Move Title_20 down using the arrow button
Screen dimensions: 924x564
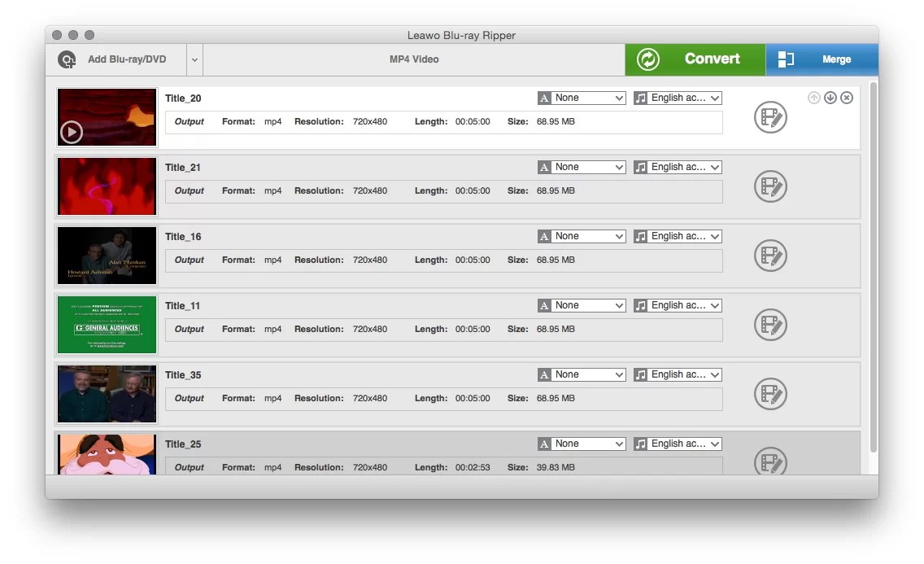tap(830, 97)
